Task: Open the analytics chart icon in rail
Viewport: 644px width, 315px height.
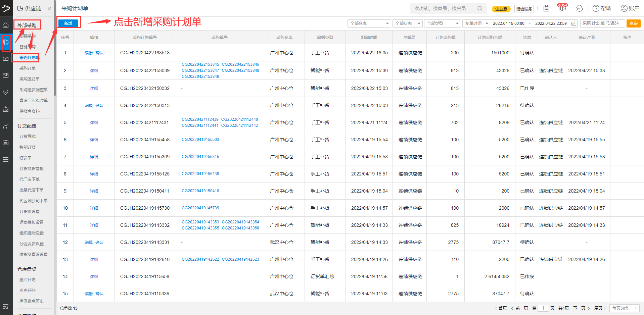Action: point(6,126)
